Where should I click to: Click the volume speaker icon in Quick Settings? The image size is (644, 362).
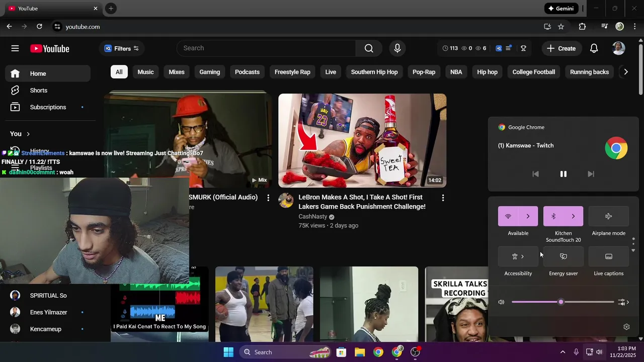501,302
